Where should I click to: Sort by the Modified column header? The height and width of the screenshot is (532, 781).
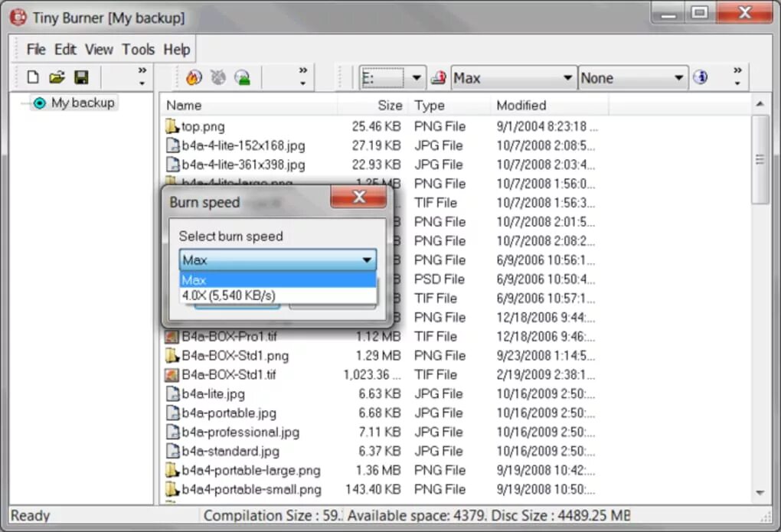pyautogui.click(x=550, y=106)
